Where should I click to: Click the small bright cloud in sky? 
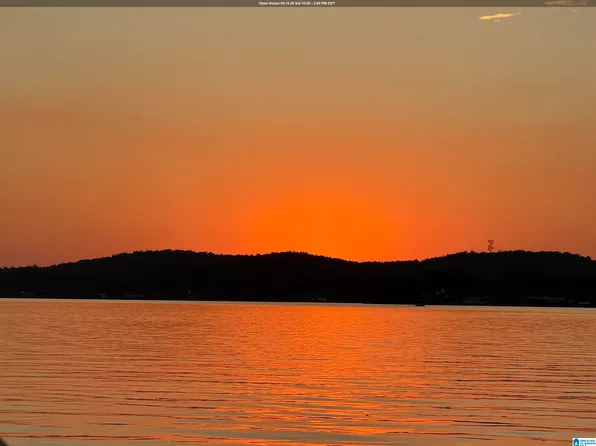(500, 16)
